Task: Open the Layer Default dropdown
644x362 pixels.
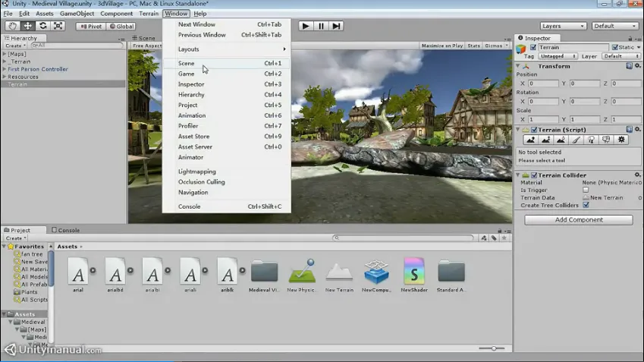Action: [x=621, y=56]
